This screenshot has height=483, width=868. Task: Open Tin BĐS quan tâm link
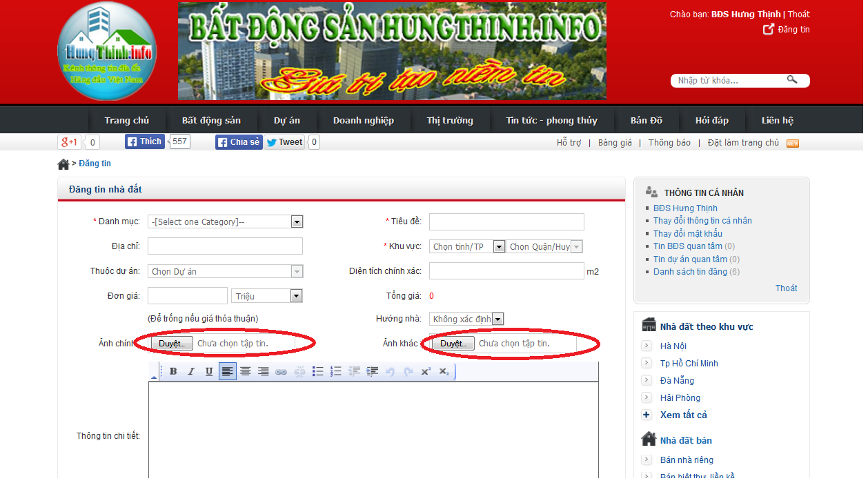pos(688,246)
